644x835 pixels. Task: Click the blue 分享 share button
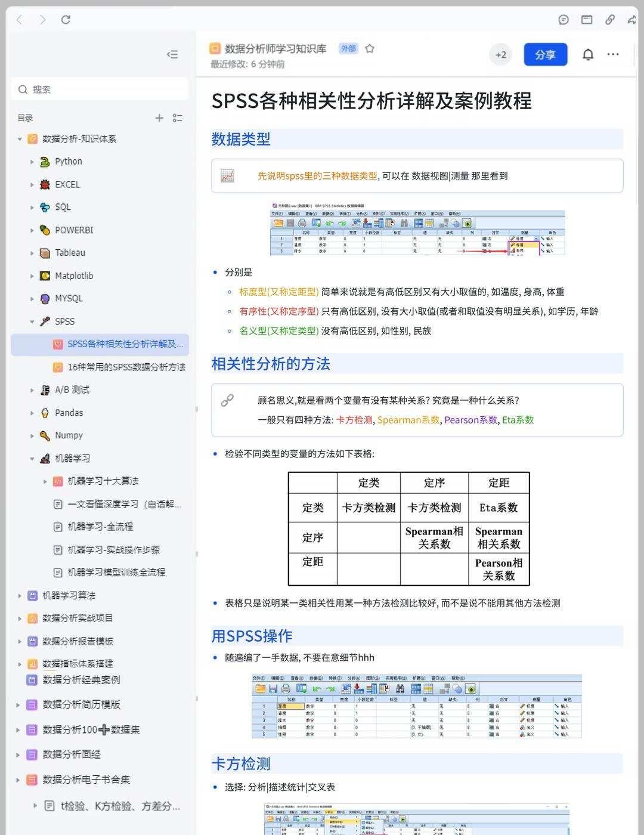point(546,54)
